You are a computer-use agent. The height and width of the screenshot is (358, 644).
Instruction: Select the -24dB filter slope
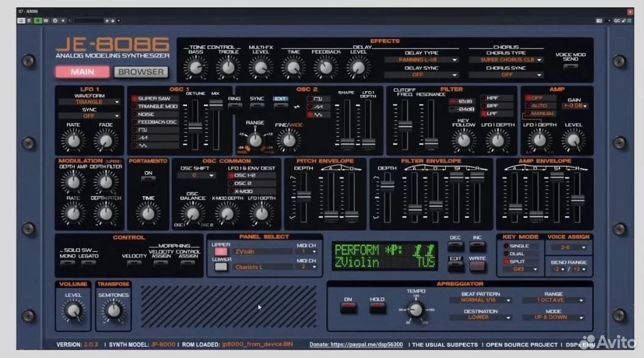tap(462, 110)
